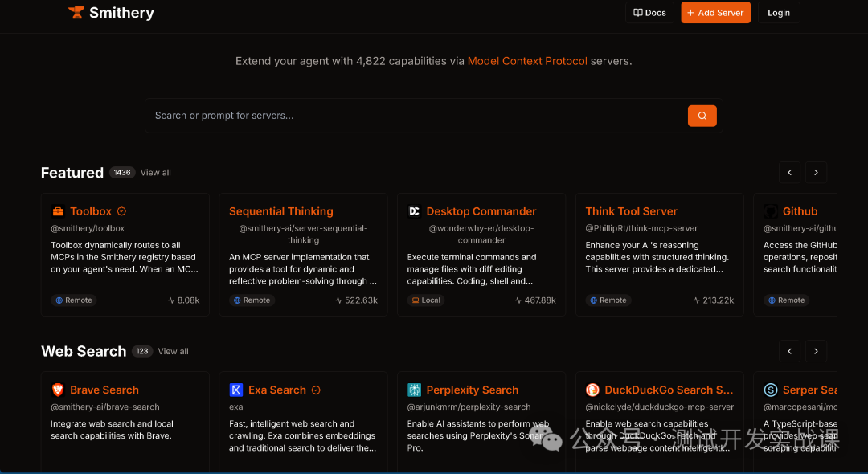Click the @PhillipRt/think-mcp-server handle

pyautogui.click(x=641, y=228)
